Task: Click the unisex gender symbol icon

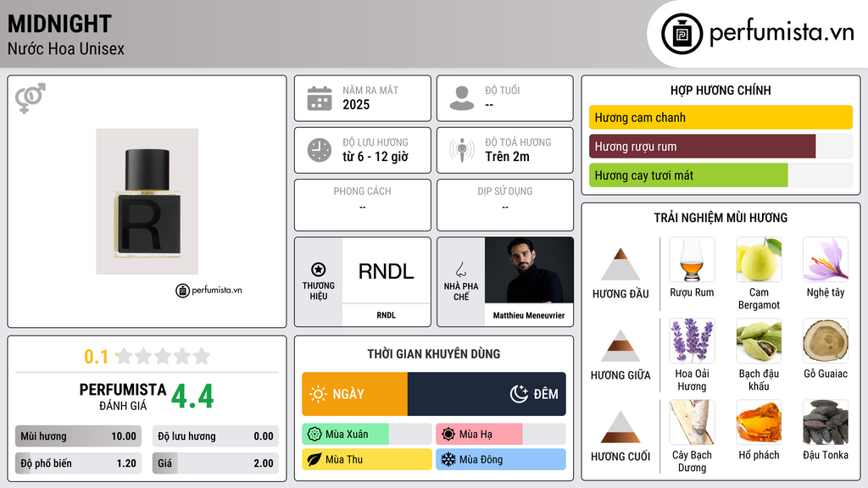Action: (x=31, y=98)
